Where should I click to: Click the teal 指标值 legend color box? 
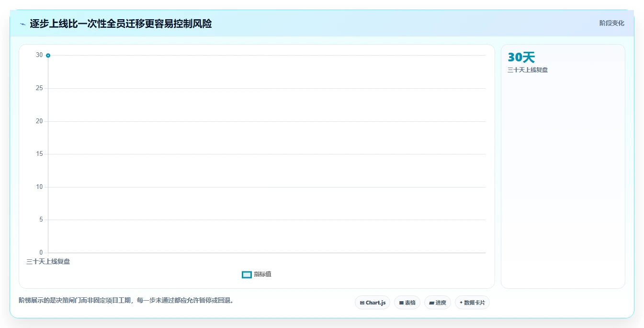point(247,274)
